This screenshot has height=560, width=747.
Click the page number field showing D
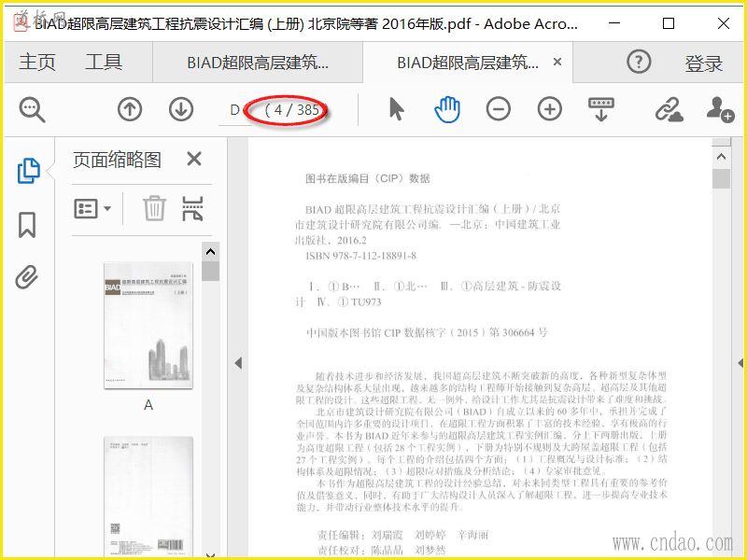click(x=235, y=110)
